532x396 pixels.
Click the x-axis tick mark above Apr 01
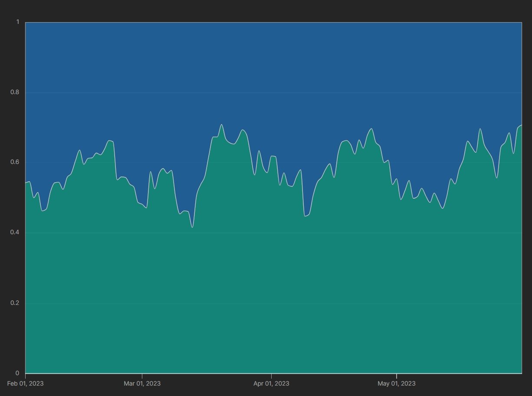pyautogui.click(x=271, y=375)
